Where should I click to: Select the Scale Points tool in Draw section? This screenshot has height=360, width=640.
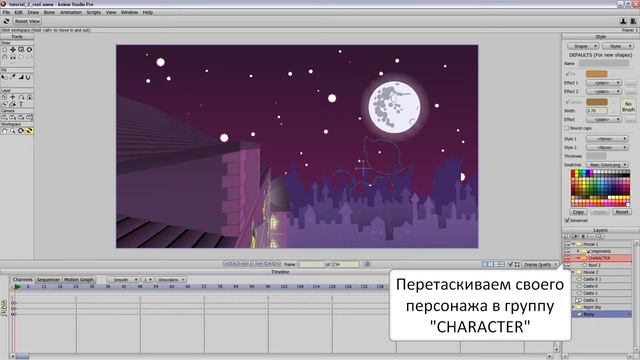[21, 49]
